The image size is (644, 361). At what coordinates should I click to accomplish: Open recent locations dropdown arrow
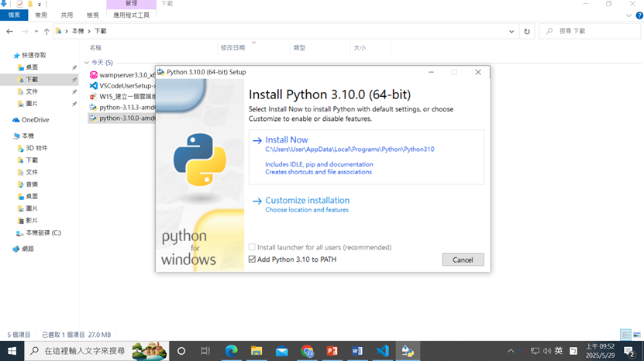click(x=36, y=31)
